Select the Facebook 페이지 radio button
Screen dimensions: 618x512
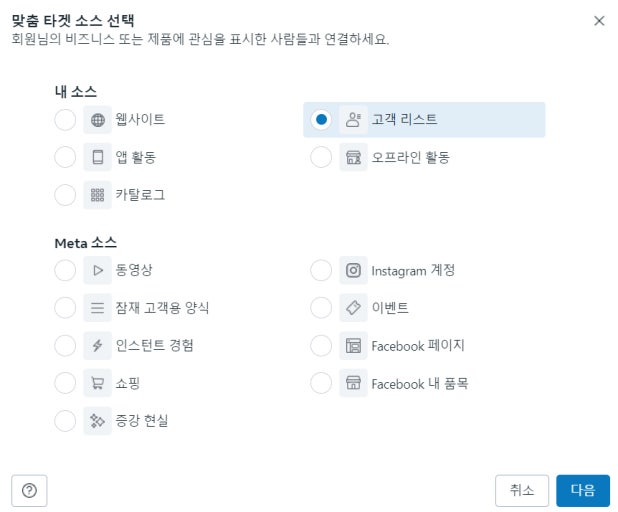pos(321,345)
